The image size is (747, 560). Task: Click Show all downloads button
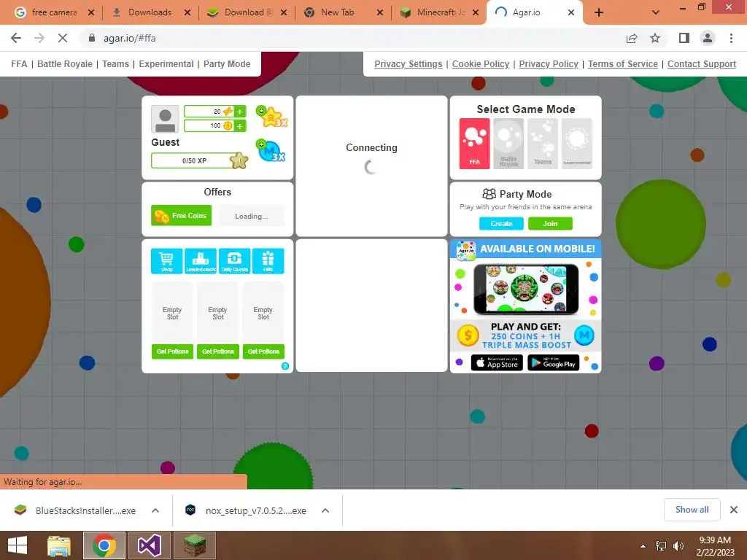(x=692, y=510)
